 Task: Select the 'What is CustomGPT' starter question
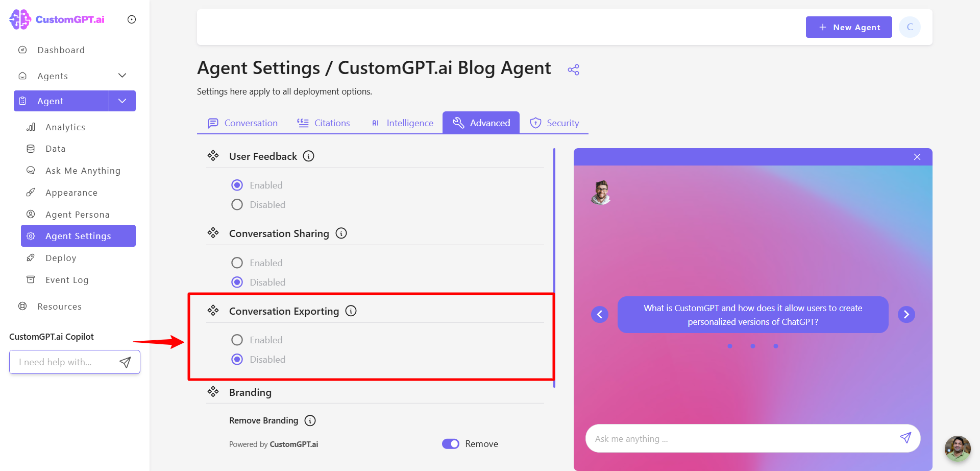coord(753,315)
